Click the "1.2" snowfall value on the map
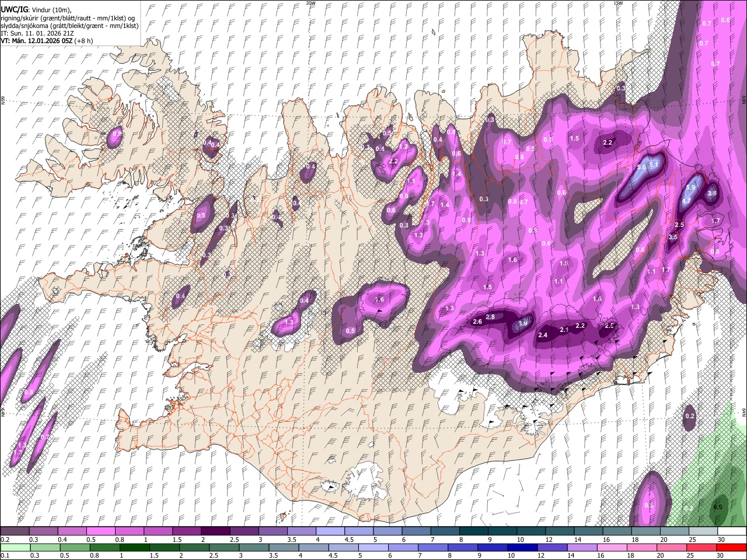 (404, 147)
